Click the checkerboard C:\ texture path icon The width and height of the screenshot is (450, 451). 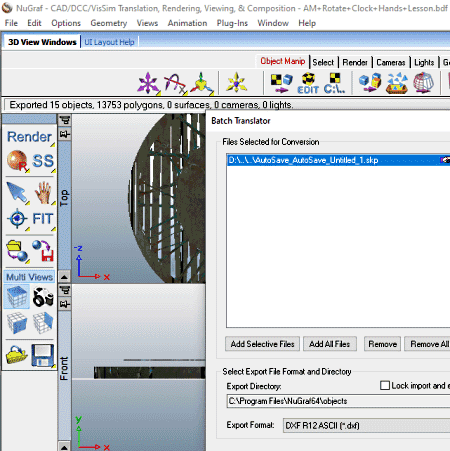click(x=334, y=83)
